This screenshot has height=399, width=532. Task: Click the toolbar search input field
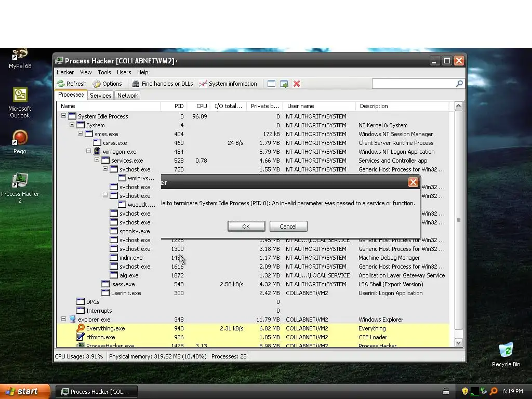point(414,84)
